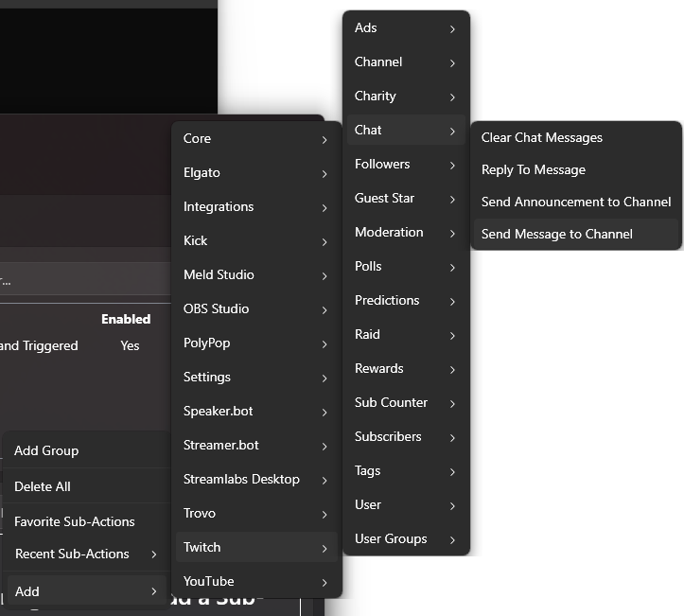The height and width of the screenshot is (616, 684).
Task: Open the OBS Studio submenu
Action: [255, 308]
